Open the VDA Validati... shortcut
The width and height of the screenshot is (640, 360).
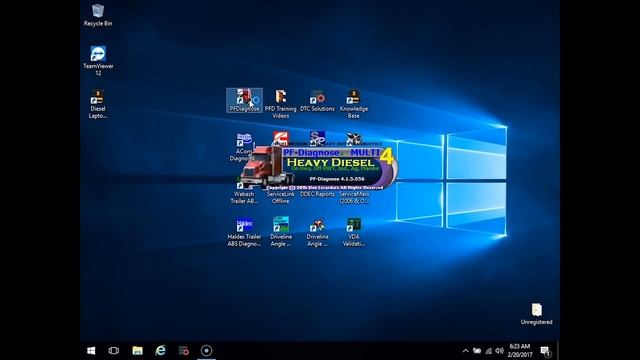(353, 232)
